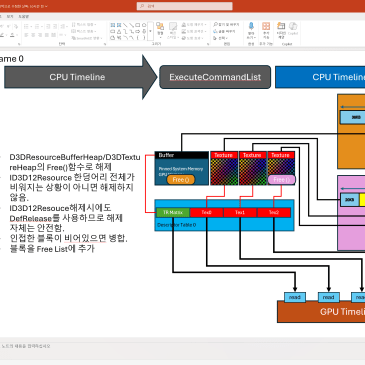The height and width of the screenshot is (365, 365).
Task: Select the ExecuteCommandList rounded box on the slide
Action: pyautogui.click(x=215, y=77)
